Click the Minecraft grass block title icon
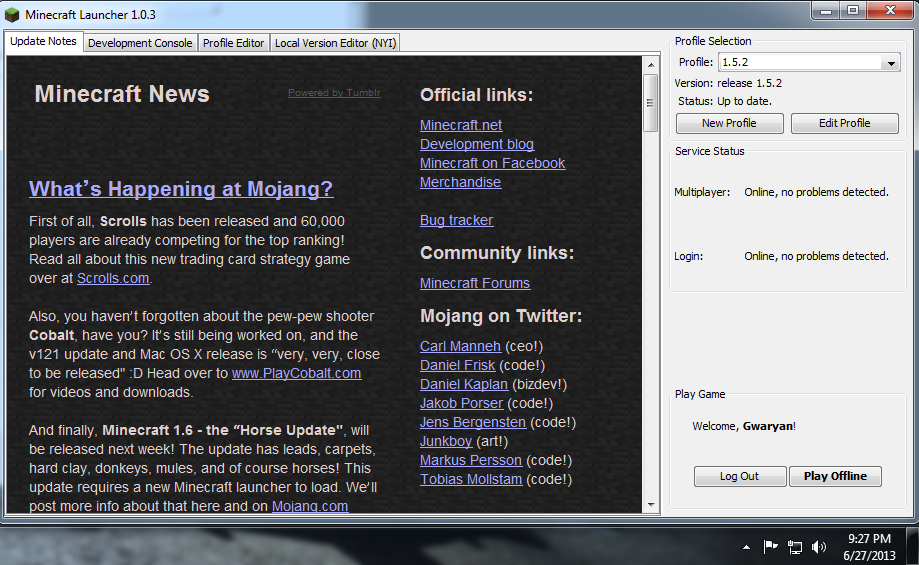The height and width of the screenshot is (565, 919). pos(12,15)
